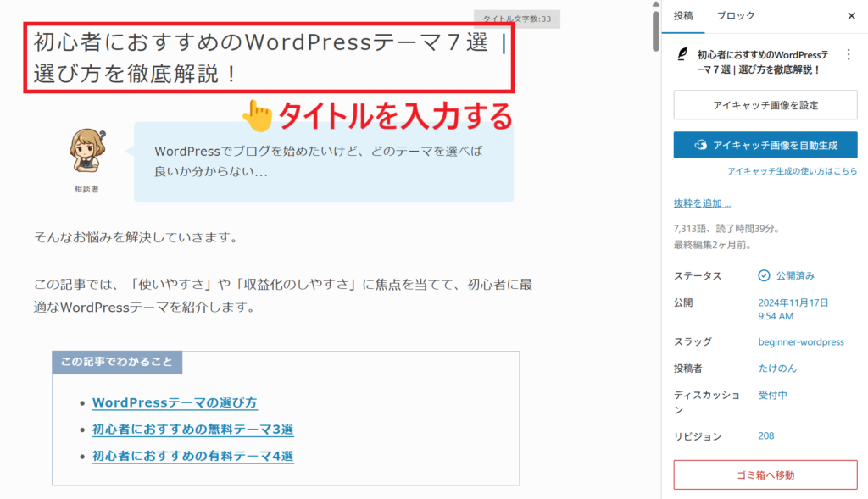Viewport: 868px width, 499px height.
Task: Click the 投稿者 label
Action: [x=688, y=369]
